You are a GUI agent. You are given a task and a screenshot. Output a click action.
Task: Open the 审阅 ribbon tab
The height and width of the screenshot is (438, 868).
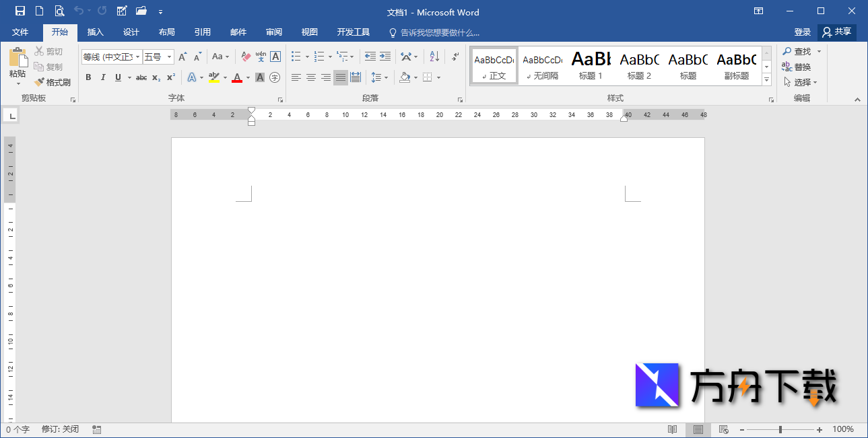pyautogui.click(x=273, y=32)
